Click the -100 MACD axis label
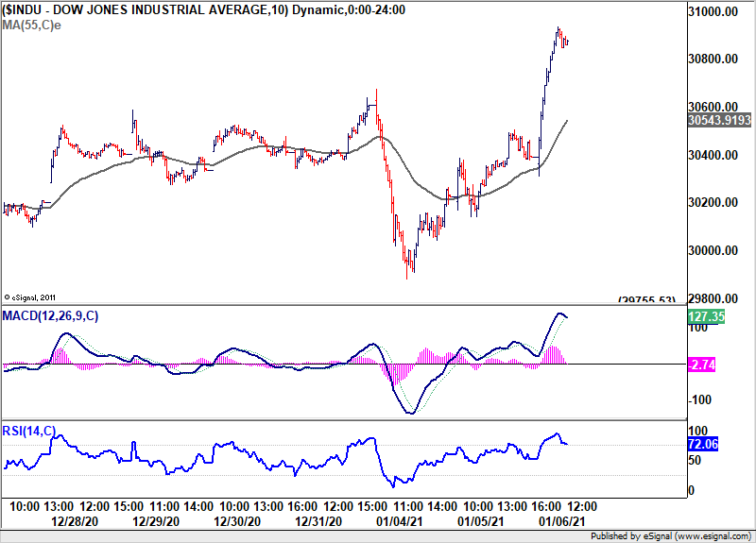Image resolution: width=756 pixels, height=543 pixels. tap(699, 399)
